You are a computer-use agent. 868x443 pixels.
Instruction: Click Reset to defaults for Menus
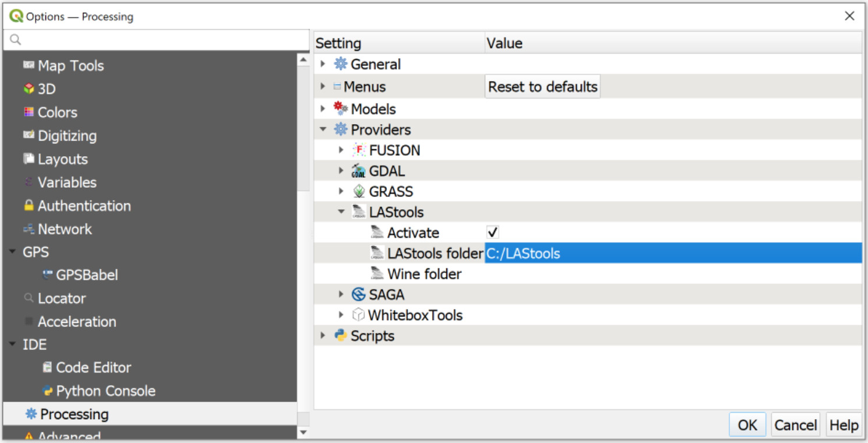click(x=543, y=86)
